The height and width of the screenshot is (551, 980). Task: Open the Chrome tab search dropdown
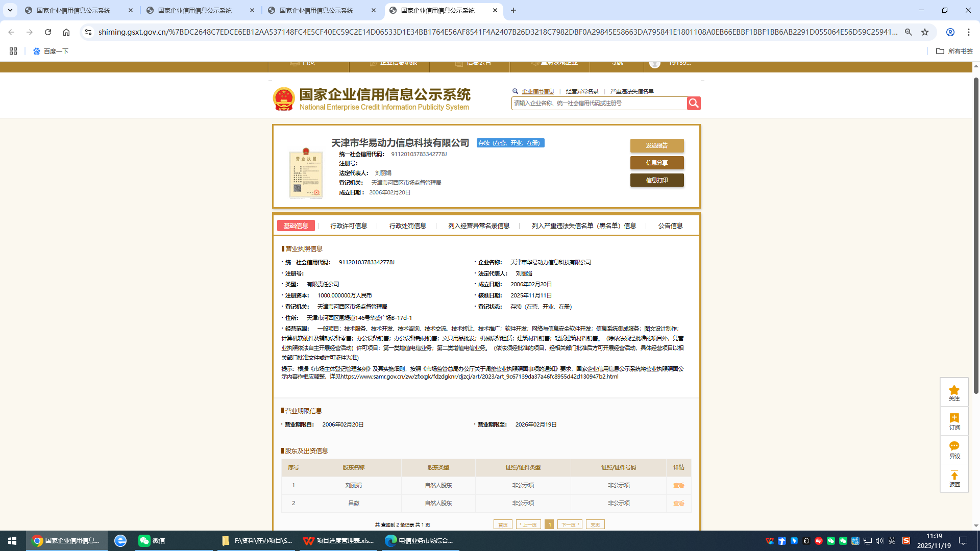10,10
